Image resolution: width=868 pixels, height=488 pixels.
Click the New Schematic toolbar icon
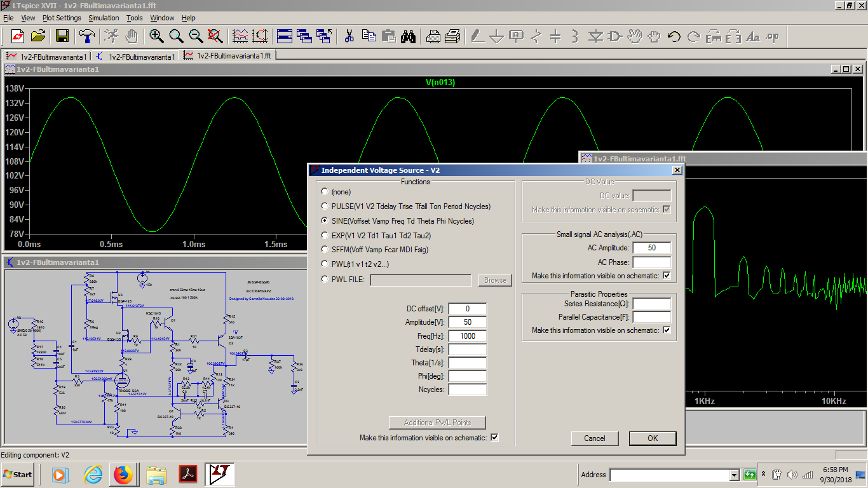pos(17,36)
